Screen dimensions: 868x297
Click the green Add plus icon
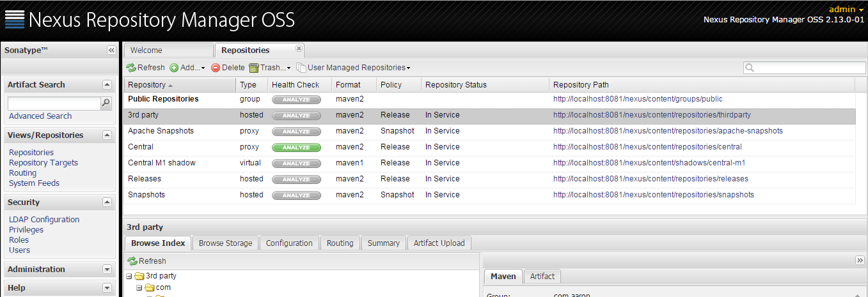point(174,68)
